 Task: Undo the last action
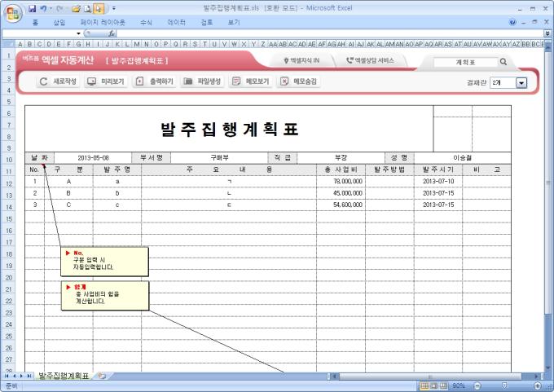pyautogui.click(x=43, y=8)
